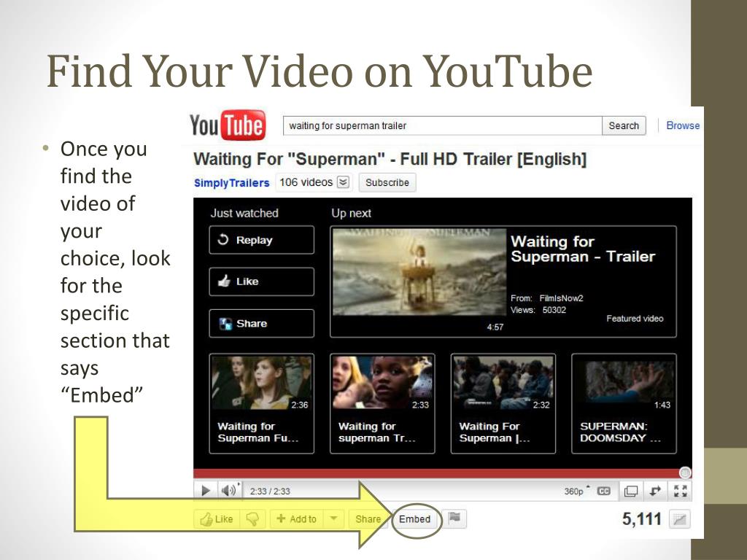
Task: Click the thumbs-down dislike icon
Action: pos(252,519)
